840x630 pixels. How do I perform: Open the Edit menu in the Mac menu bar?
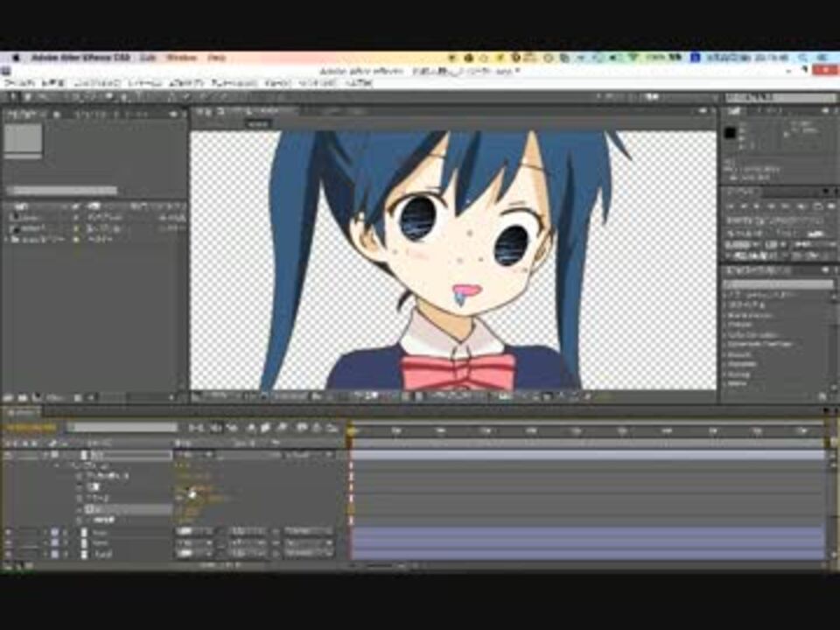[147, 58]
